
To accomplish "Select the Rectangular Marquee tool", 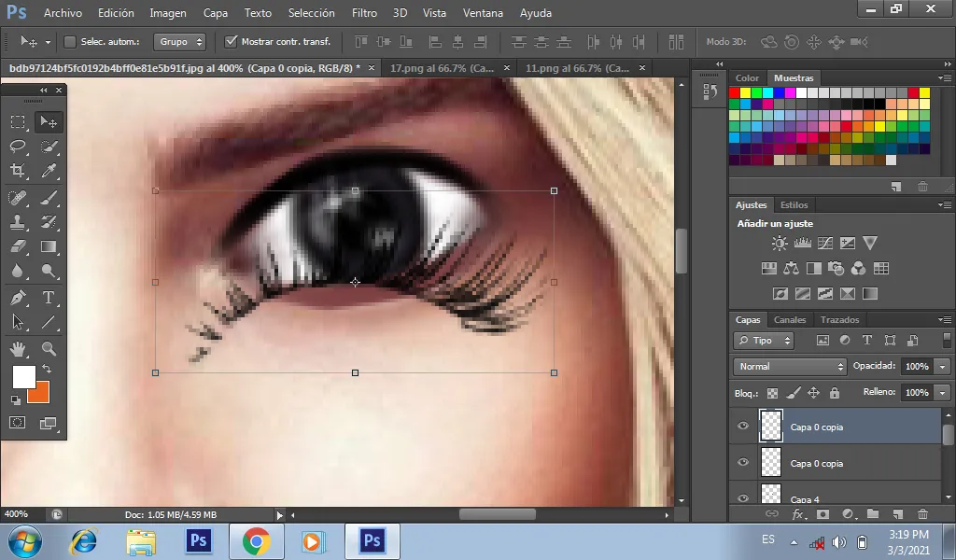I will [19, 122].
